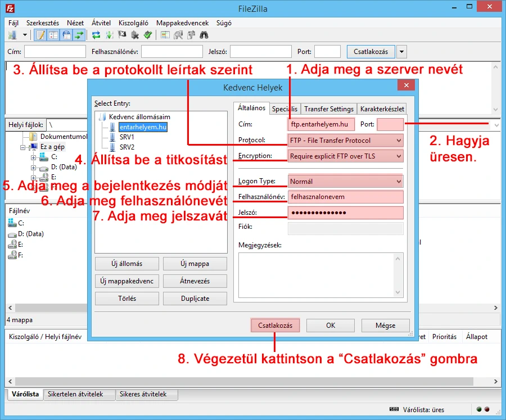Image resolution: width=506 pixels, height=420 pixels.
Task: Click the FileZilla logo in title bar
Action: 10,8
